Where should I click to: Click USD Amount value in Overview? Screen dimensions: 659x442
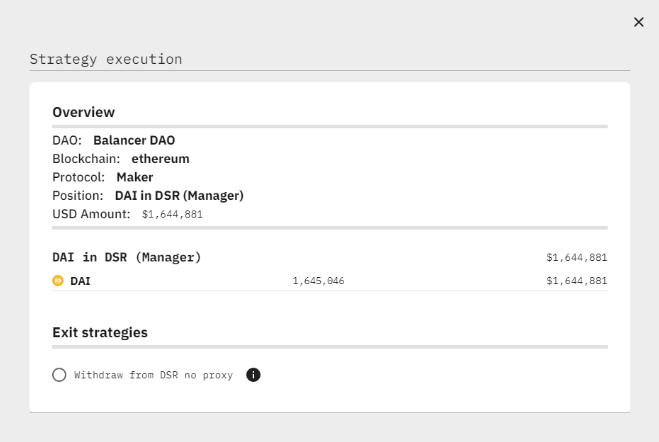tap(172, 214)
